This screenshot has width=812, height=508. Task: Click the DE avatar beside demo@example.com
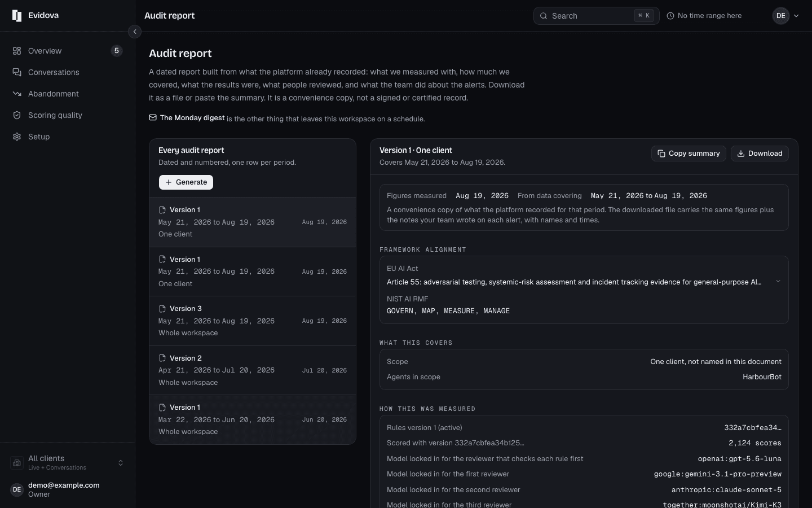tap(17, 489)
